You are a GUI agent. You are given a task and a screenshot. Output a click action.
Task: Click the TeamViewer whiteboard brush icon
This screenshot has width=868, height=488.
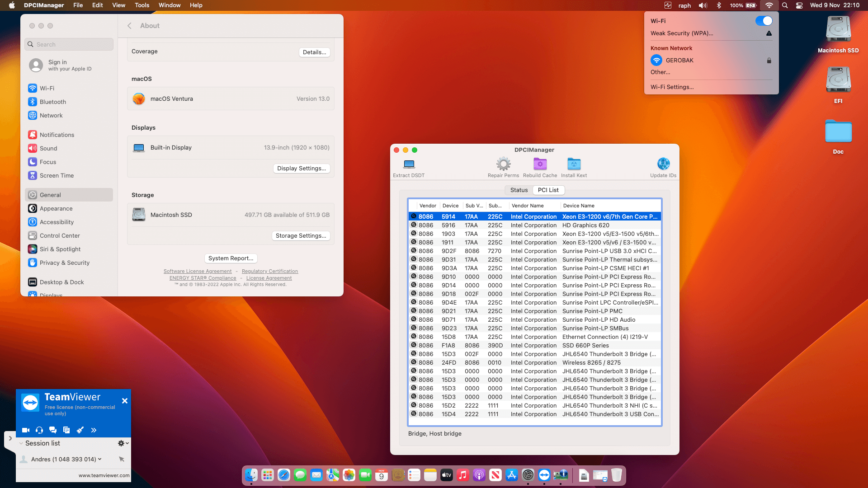tap(80, 430)
